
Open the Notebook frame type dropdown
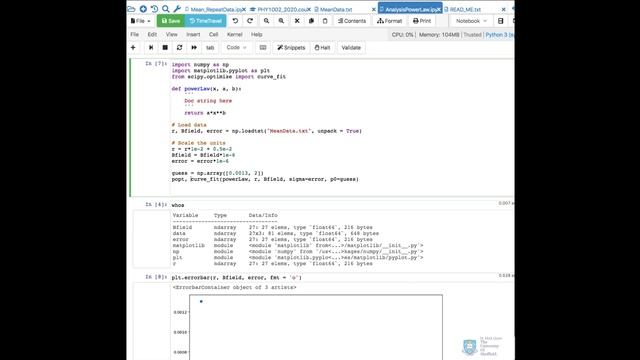point(471,21)
